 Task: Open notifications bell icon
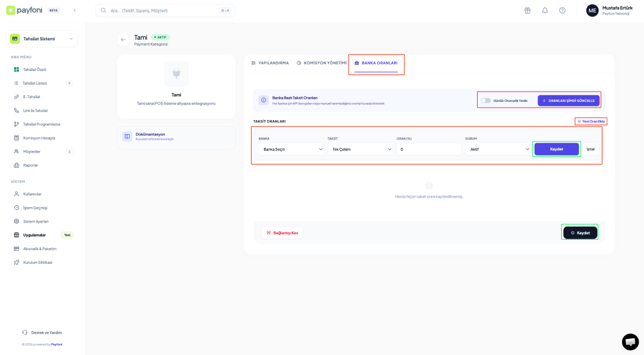tap(545, 11)
